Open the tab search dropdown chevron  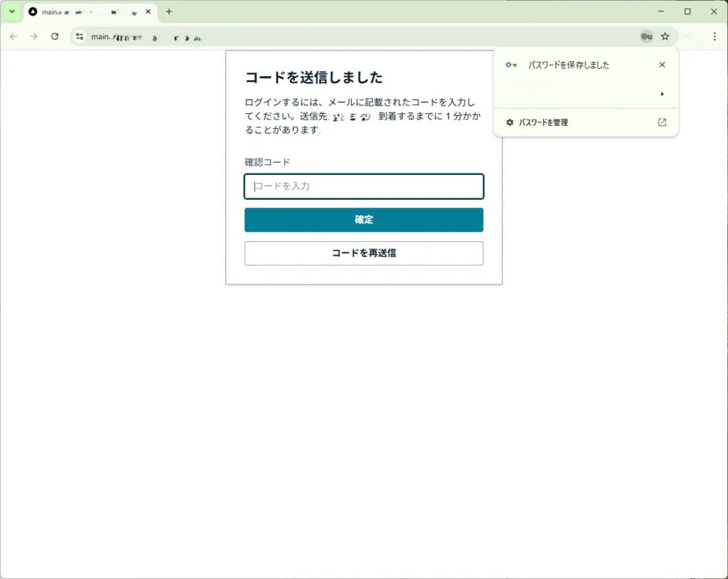[x=11, y=11]
